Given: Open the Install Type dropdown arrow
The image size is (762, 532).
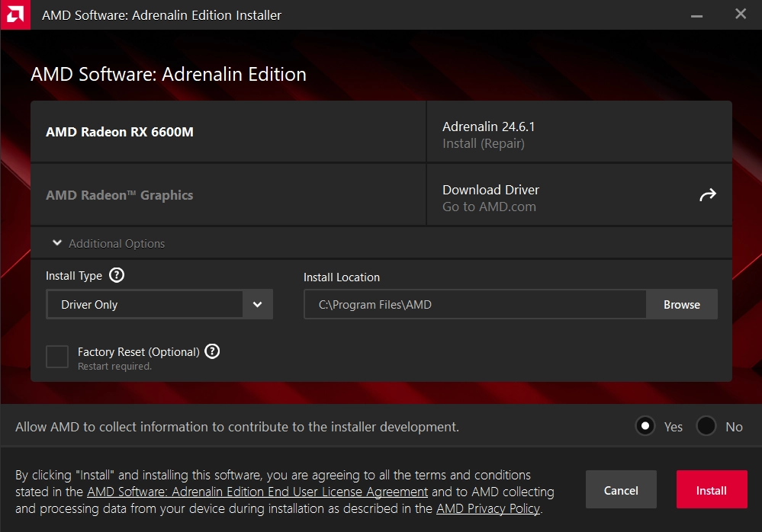Looking at the screenshot, I should pos(258,304).
